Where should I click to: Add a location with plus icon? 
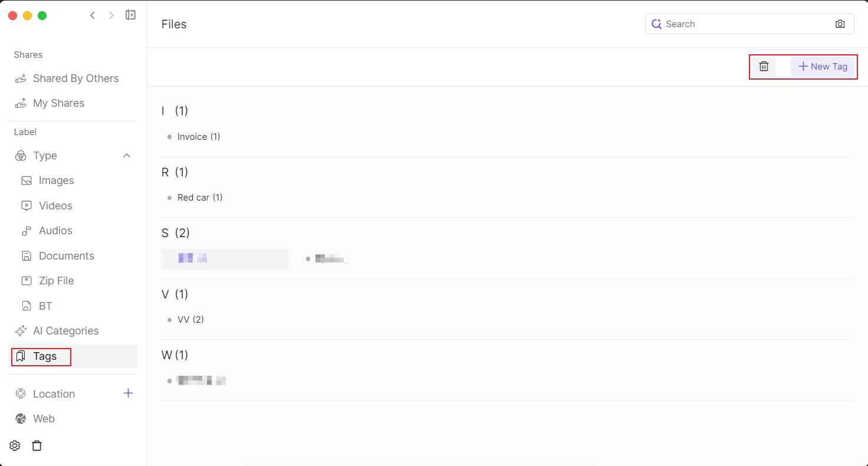[128, 393]
